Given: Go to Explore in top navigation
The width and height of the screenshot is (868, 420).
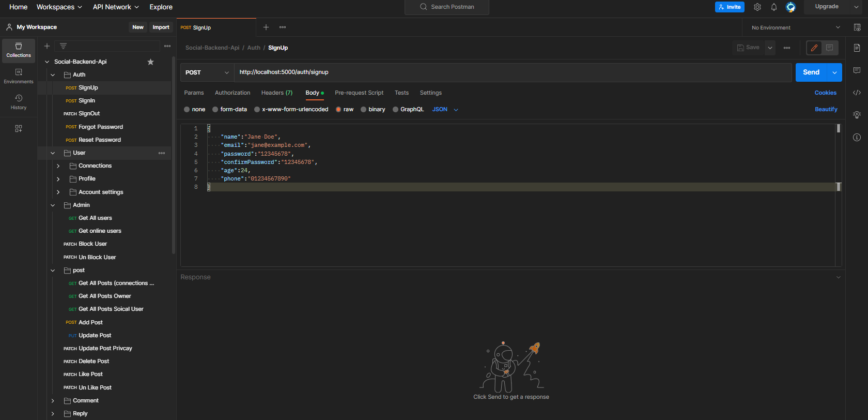Looking at the screenshot, I should coord(161,7).
